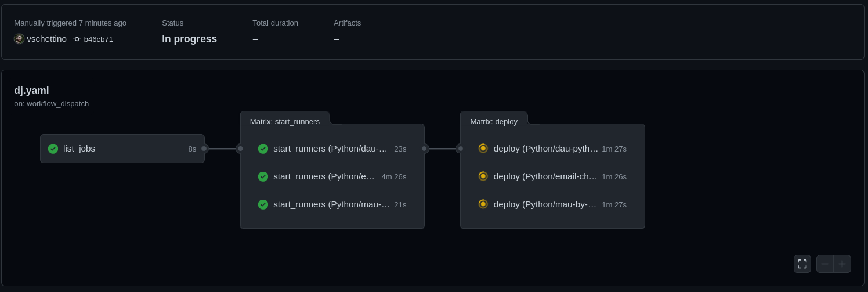Click the in-progress spinner for deploy dau-python
The width and height of the screenshot is (868, 292).
(483, 149)
